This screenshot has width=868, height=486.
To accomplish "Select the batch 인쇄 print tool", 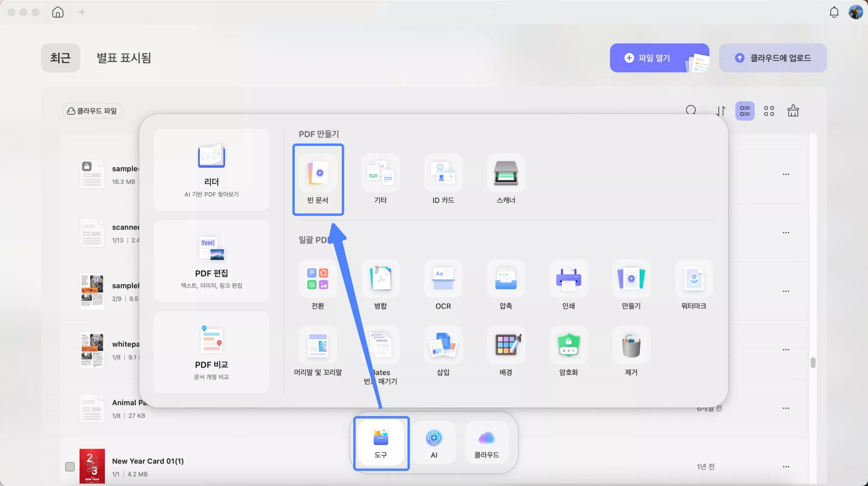I will [569, 285].
